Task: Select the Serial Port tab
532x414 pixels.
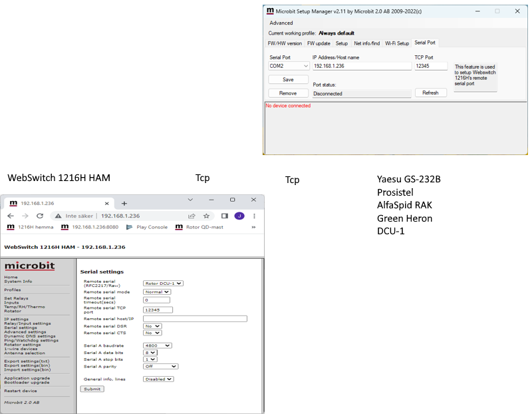Action: [425, 43]
